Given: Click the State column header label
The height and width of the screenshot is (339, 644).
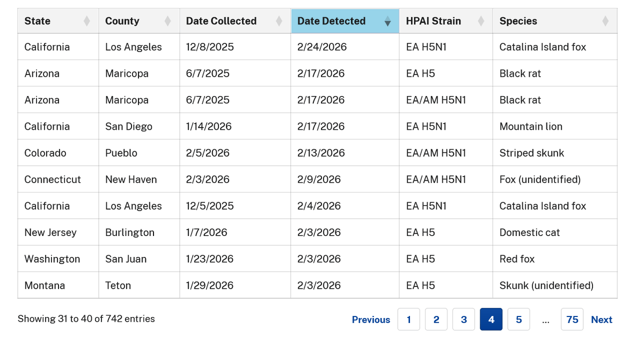Looking at the screenshot, I should tap(38, 21).
